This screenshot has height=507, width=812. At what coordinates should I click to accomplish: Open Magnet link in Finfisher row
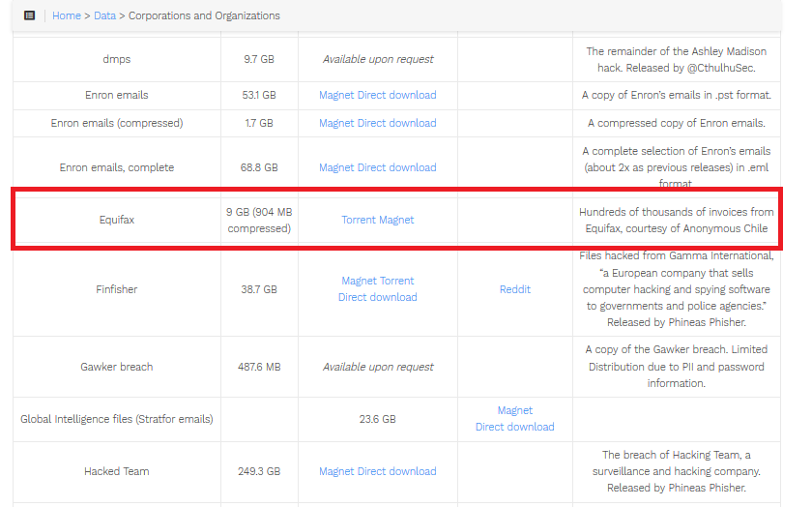coord(359,281)
